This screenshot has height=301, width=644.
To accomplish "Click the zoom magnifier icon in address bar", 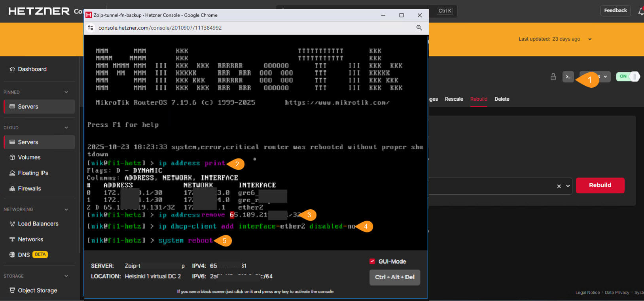I will [x=419, y=28].
